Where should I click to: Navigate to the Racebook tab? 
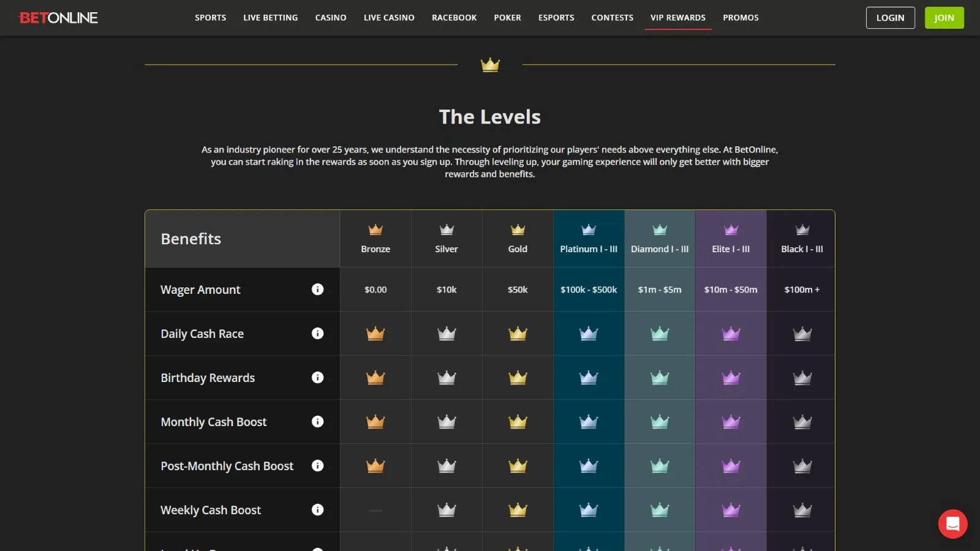click(x=454, y=18)
